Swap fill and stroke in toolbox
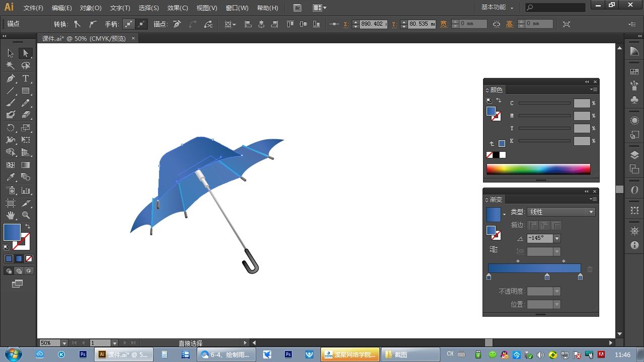Image resolution: width=644 pixels, height=362 pixels. [x=28, y=227]
